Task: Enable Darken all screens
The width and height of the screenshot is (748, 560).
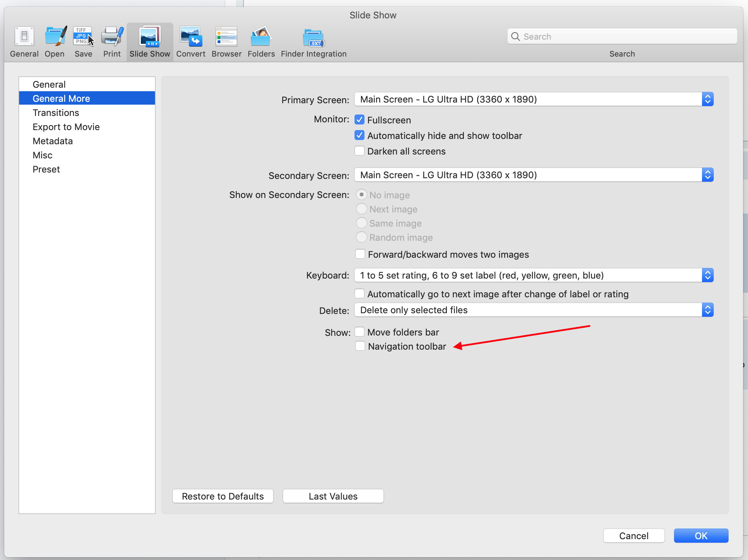Action: [x=359, y=151]
